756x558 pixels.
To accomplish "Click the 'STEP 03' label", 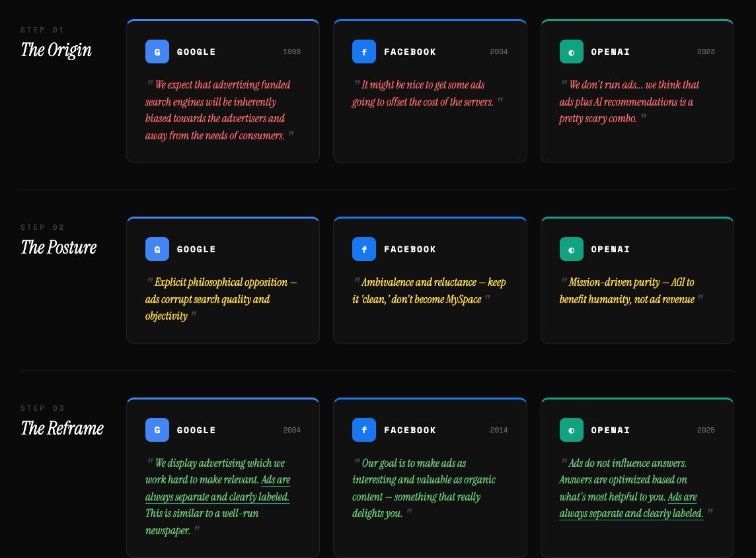I will (42, 408).
